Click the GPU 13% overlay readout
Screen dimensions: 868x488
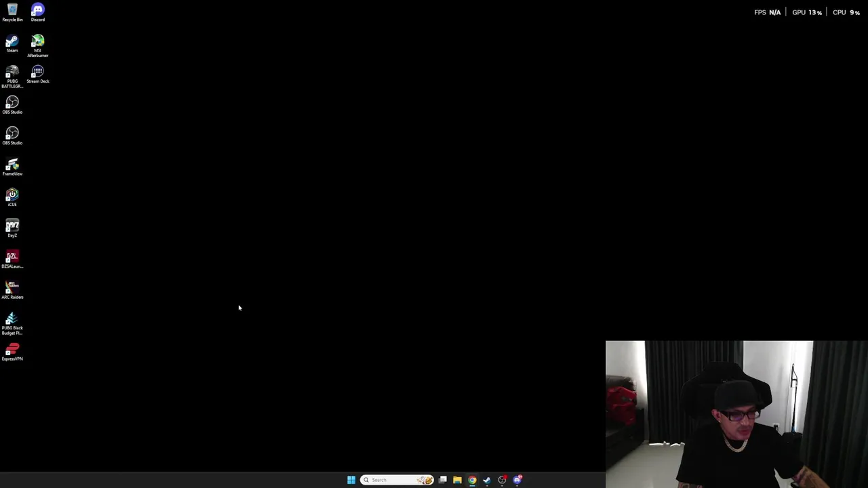coord(807,12)
